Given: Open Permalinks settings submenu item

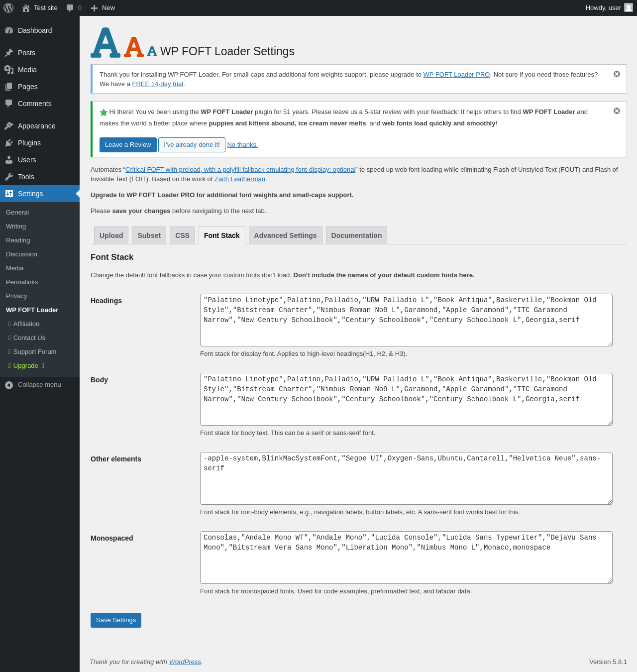Looking at the screenshot, I should [22, 282].
